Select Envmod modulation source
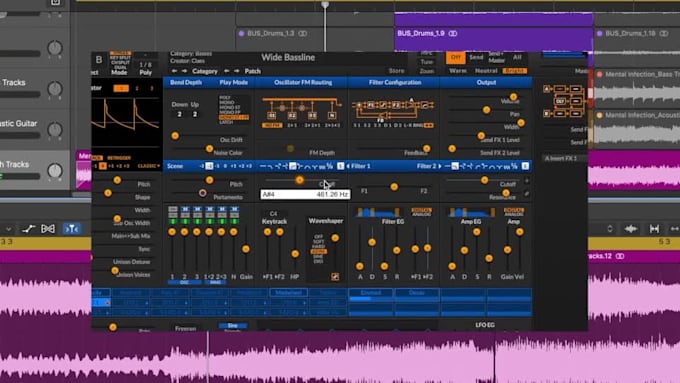 pyautogui.click(x=371, y=293)
